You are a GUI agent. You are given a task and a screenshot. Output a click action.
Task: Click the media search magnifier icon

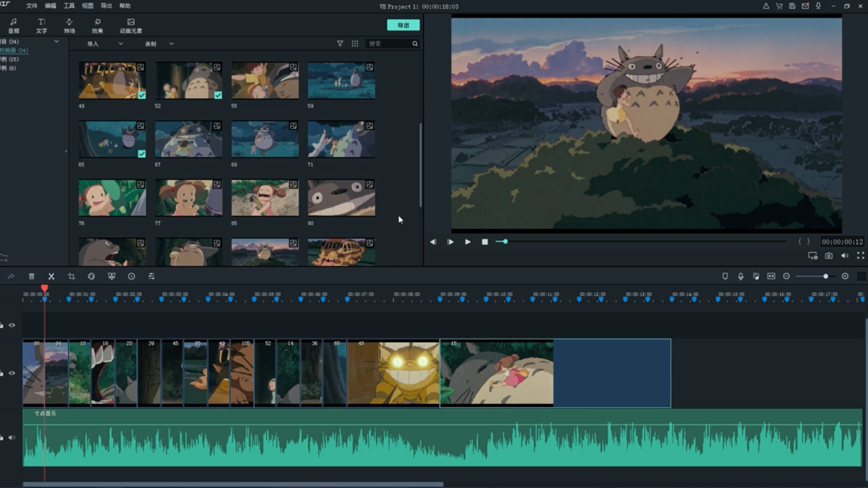[x=415, y=43]
